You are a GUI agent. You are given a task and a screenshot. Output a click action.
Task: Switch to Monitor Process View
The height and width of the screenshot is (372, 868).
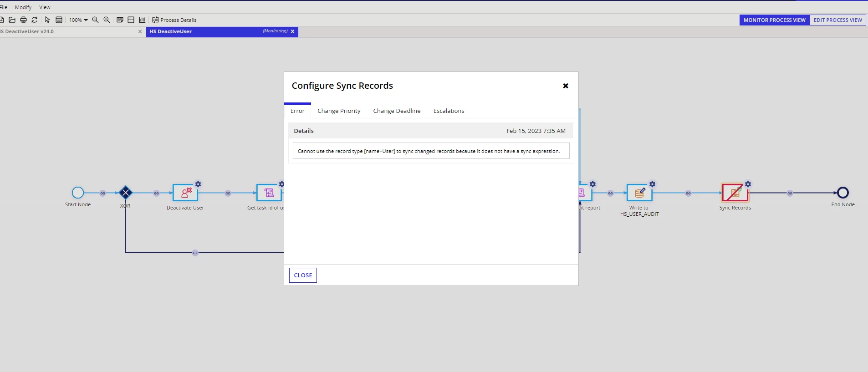click(x=775, y=20)
